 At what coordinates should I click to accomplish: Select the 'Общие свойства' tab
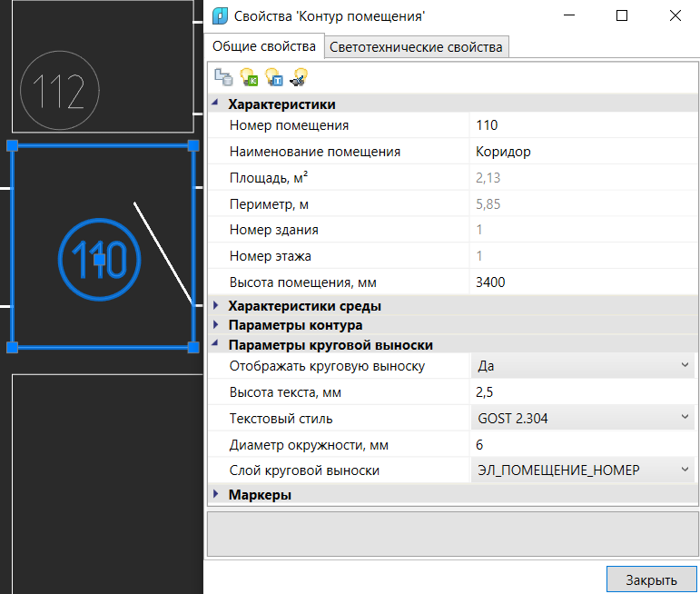pyautogui.click(x=263, y=46)
